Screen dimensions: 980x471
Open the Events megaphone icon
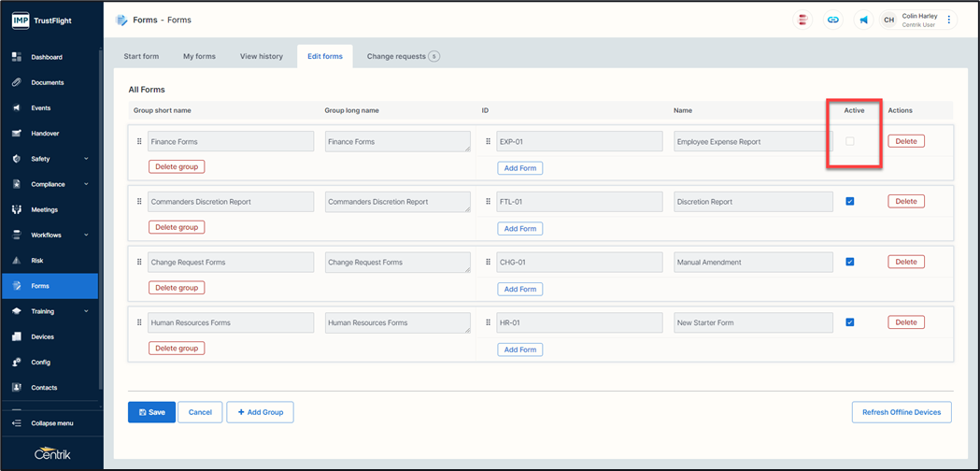coord(16,108)
